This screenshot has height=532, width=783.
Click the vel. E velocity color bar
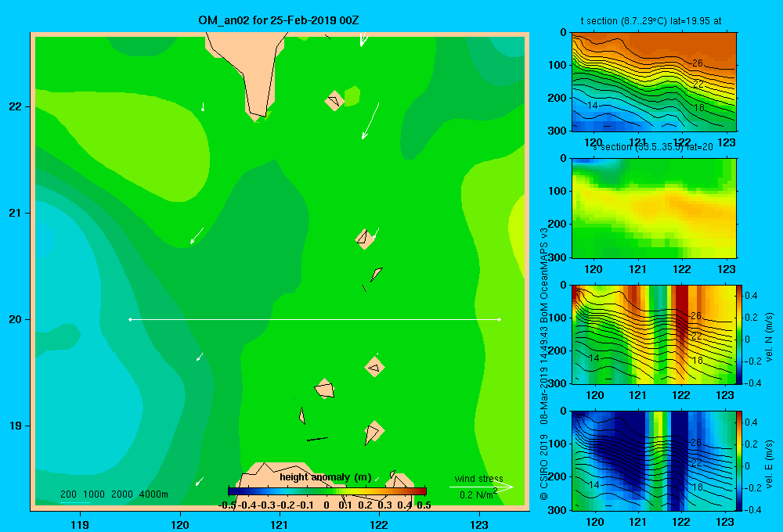(x=740, y=461)
